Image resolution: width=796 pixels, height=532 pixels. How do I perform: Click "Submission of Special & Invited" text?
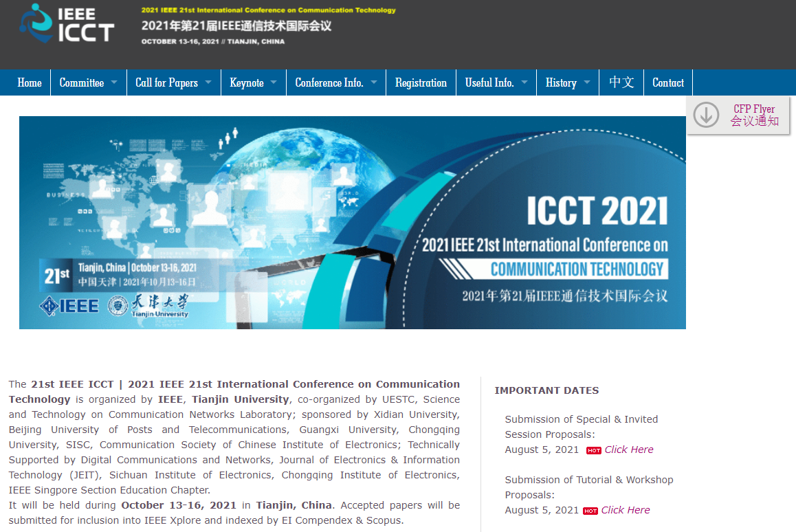(582, 419)
